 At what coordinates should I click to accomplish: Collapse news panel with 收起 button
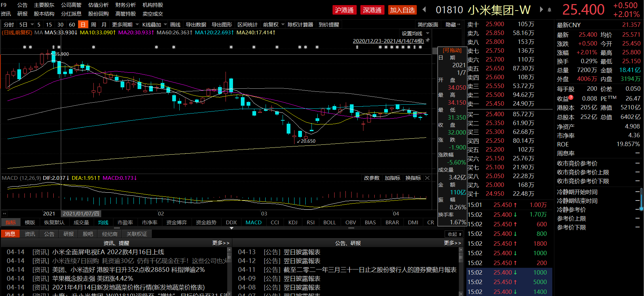coord(454,234)
